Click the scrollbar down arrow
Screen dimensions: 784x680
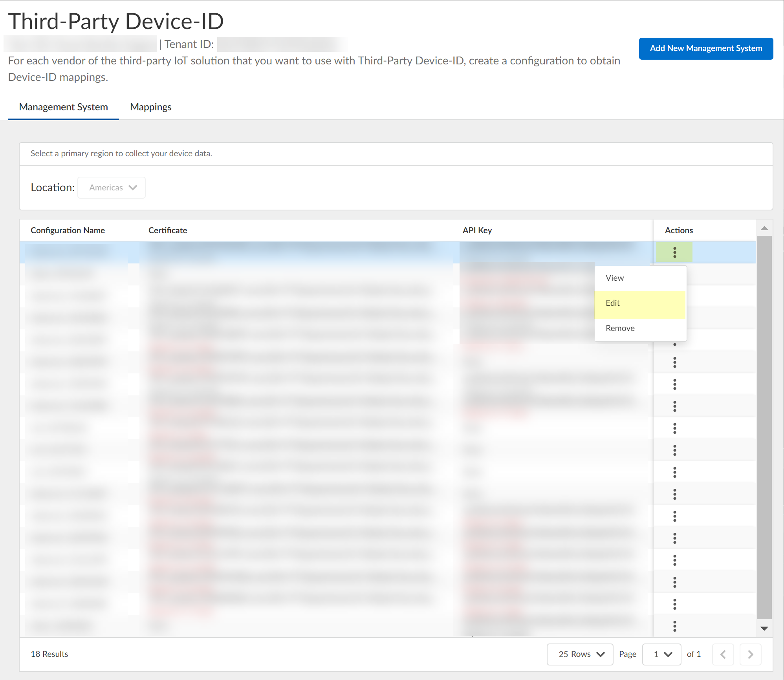point(764,629)
